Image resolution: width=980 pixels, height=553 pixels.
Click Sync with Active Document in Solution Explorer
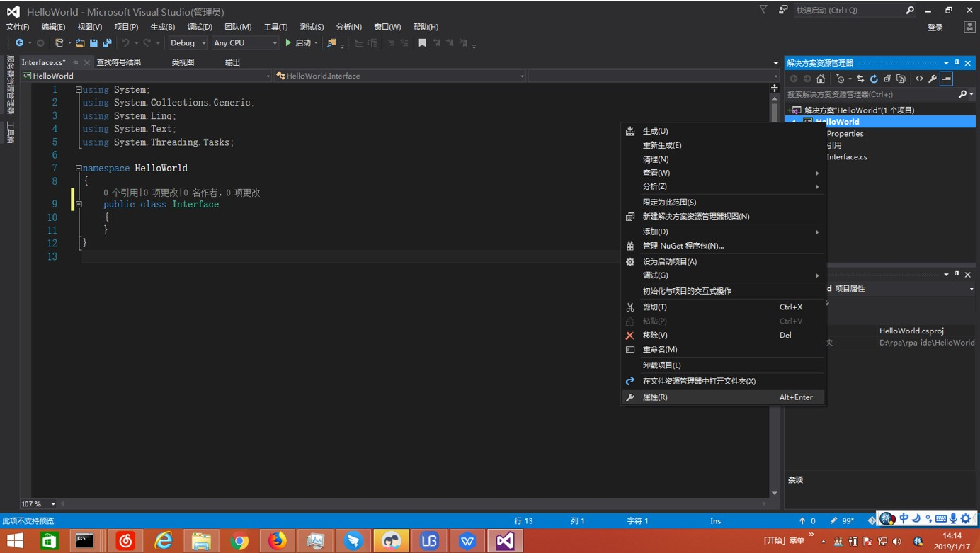[860, 79]
